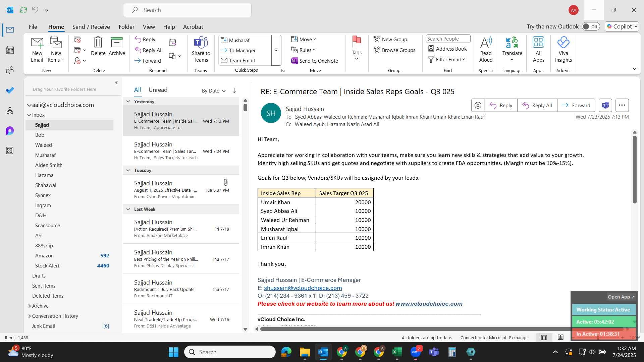Click the Undo icon in title bar

click(x=35, y=10)
